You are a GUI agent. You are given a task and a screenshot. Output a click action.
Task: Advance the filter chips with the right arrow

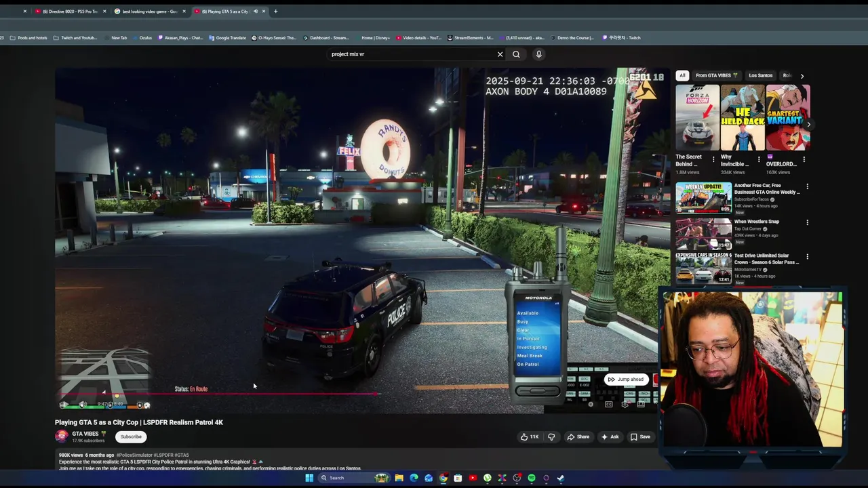tap(802, 76)
